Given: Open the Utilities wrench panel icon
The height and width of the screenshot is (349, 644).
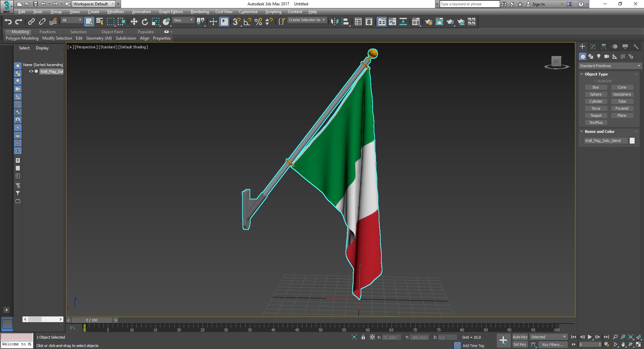Looking at the screenshot, I should (x=636, y=47).
